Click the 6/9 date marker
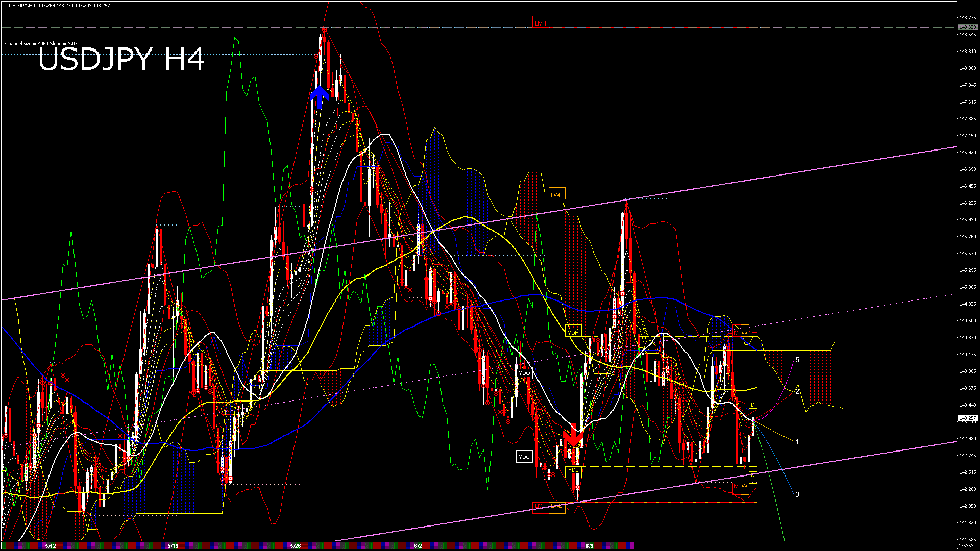 click(590, 546)
